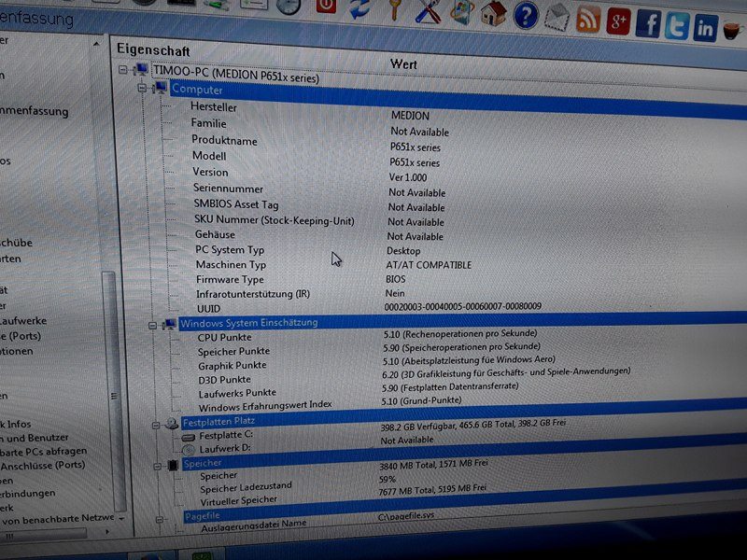The width and height of the screenshot is (747, 560).
Task: Select the Computer header row
Action: (x=458, y=100)
